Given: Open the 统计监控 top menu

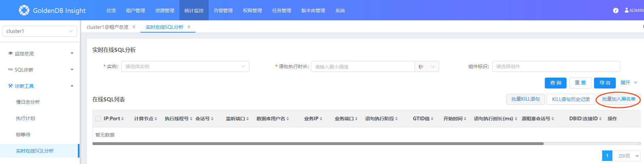Looking at the screenshot, I should click(x=194, y=11).
